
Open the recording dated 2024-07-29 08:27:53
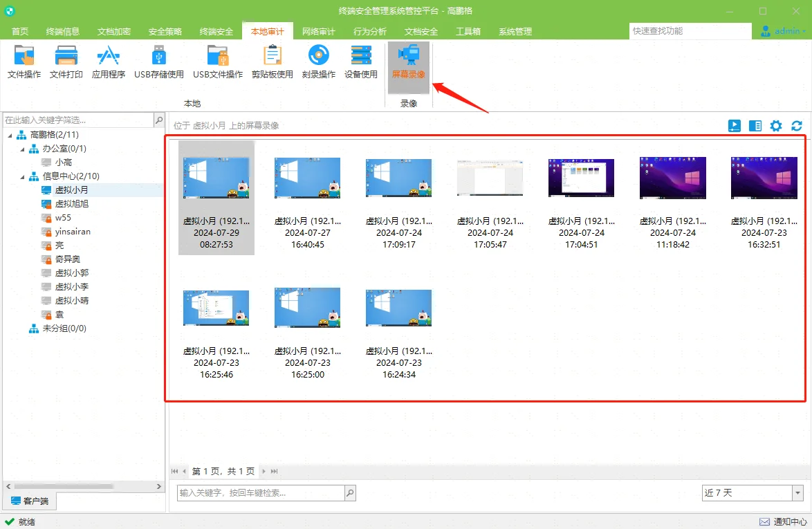click(216, 176)
